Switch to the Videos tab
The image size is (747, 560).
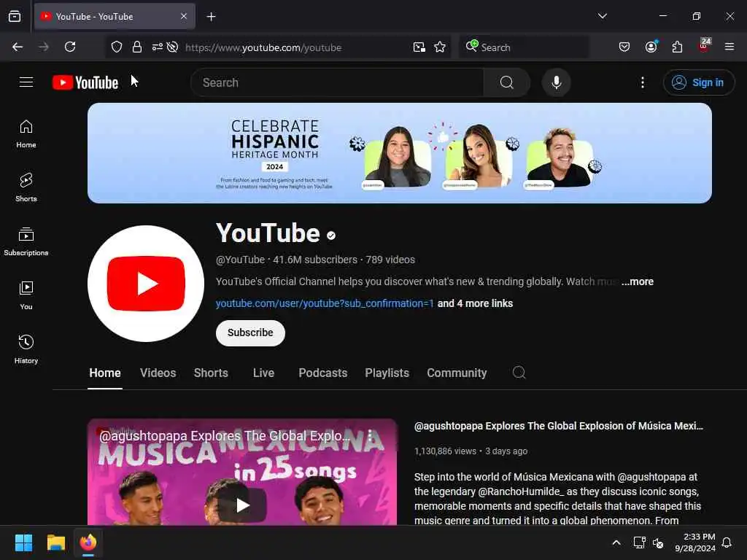[x=158, y=373]
